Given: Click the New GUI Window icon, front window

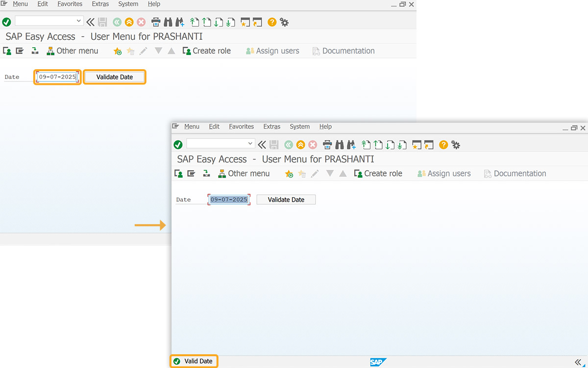Looking at the screenshot, I should (416, 145).
